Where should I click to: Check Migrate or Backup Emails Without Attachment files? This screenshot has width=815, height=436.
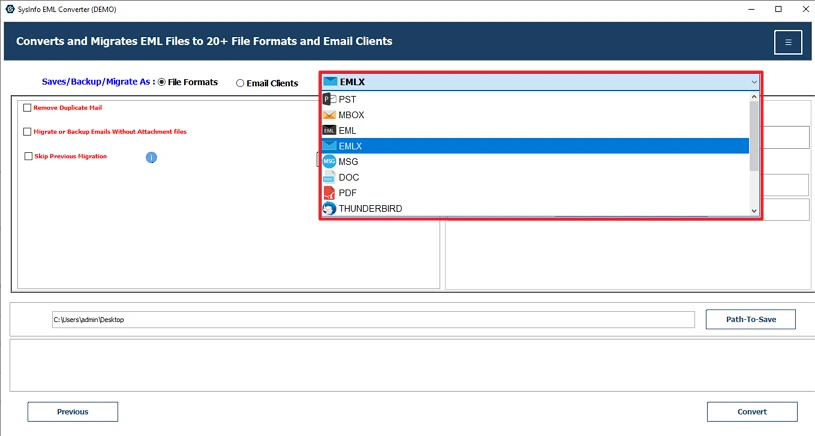pos(27,132)
